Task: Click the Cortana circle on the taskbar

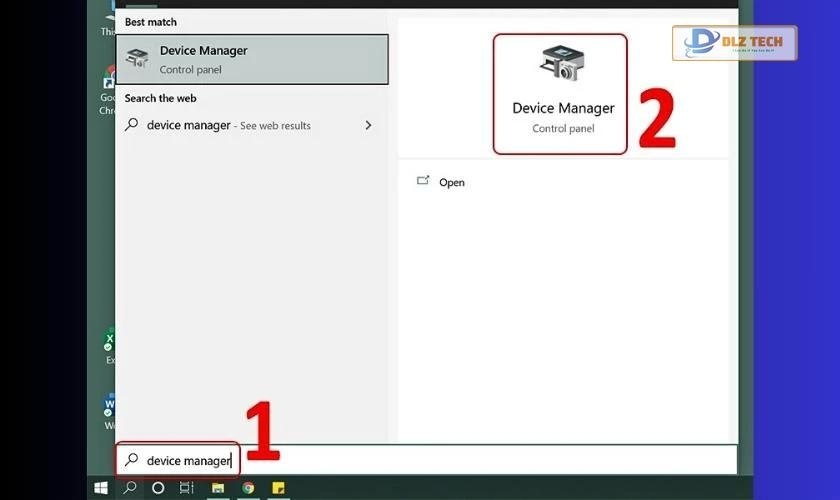Action: pyautogui.click(x=158, y=488)
